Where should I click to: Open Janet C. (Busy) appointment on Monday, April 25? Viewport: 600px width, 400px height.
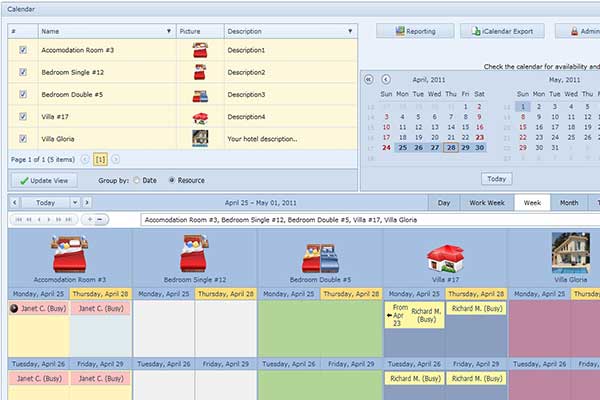click(x=39, y=309)
